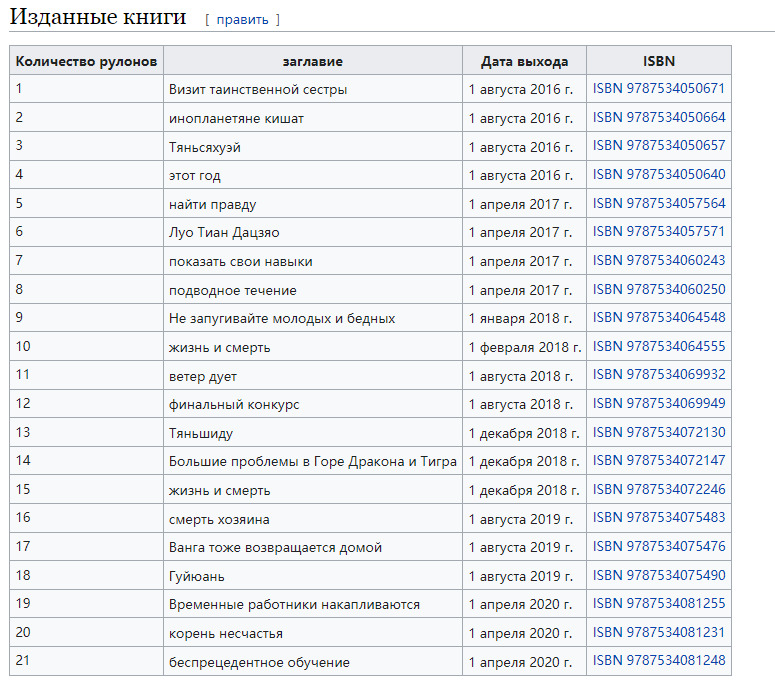Click the ISBN column header
The width and height of the screenshot is (775, 680).
(658, 61)
